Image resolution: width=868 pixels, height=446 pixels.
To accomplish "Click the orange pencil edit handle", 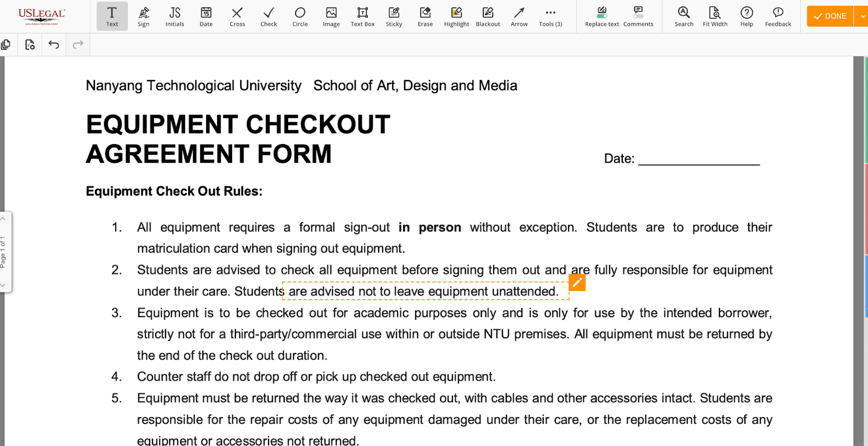I will [x=577, y=282].
